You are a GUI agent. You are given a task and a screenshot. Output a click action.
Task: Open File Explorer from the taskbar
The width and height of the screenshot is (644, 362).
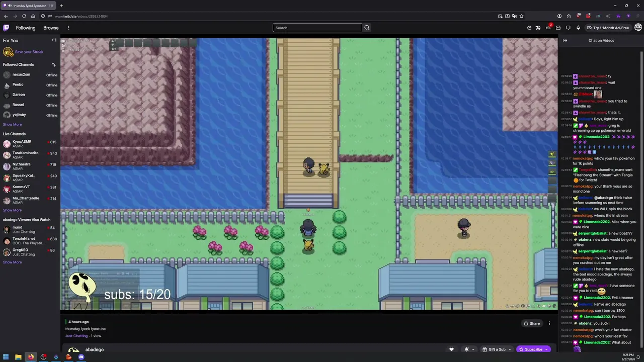coord(18,357)
